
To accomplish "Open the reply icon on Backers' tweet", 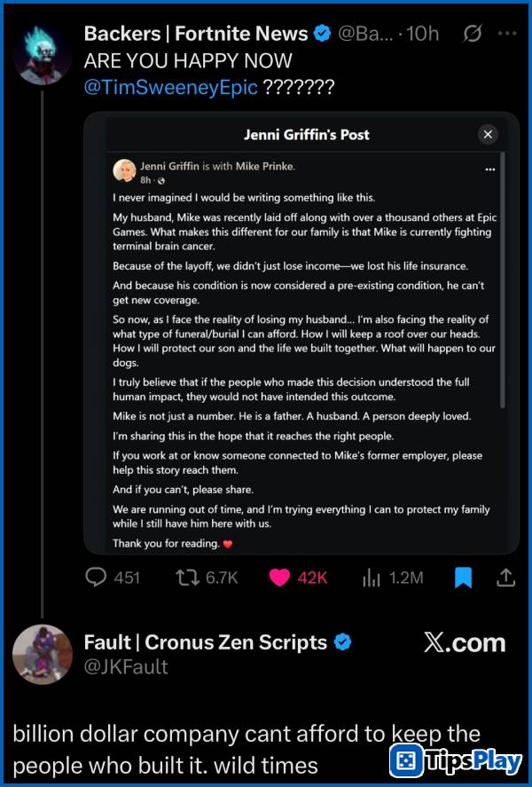I will [x=94, y=577].
